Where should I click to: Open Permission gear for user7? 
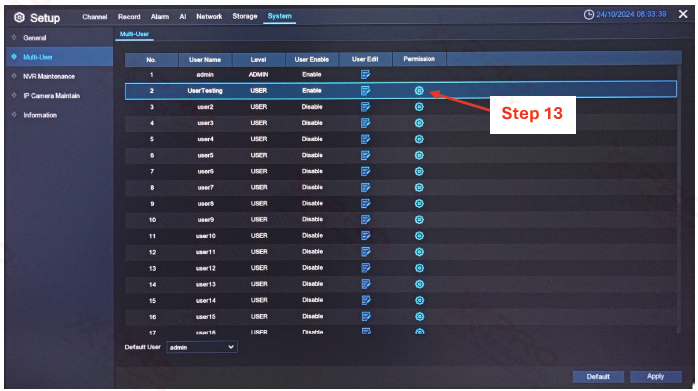(x=419, y=187)
